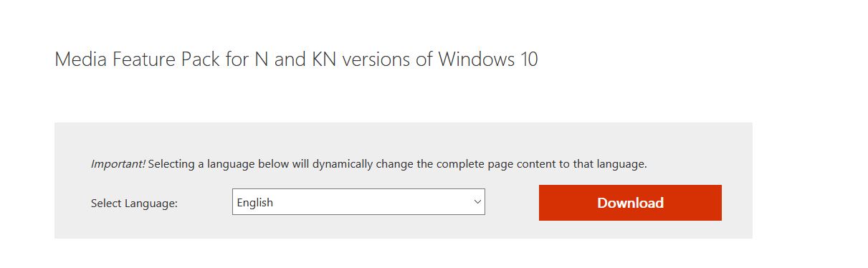Click the italic Important! text
The image size is (868, 268).
pos(118,163)
